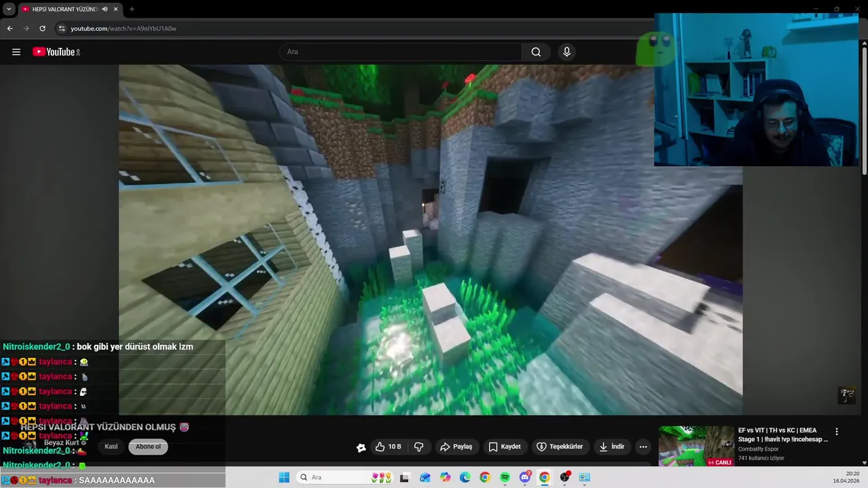Save video with Kaydet button

[x=505, y=447]
